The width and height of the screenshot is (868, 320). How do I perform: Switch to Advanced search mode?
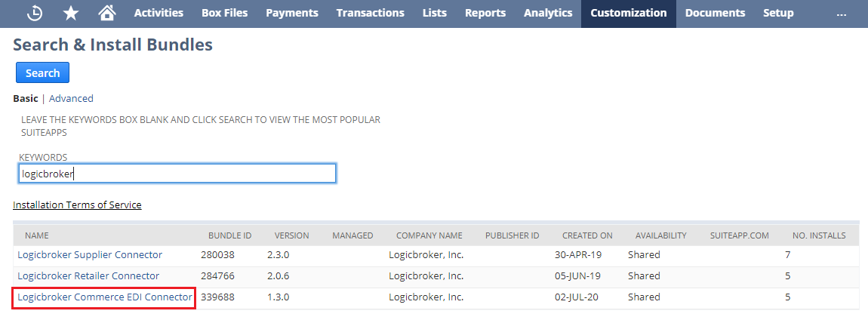(x=71, y=98)
